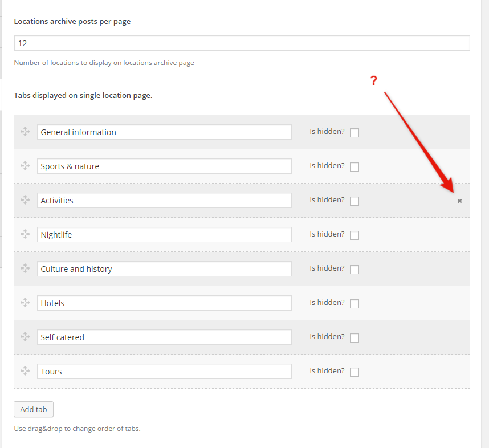The width and height of the screenshot is (489, 448).
Task: Remove the Activities tab with the x icon
Action: (x=459, y=201)
